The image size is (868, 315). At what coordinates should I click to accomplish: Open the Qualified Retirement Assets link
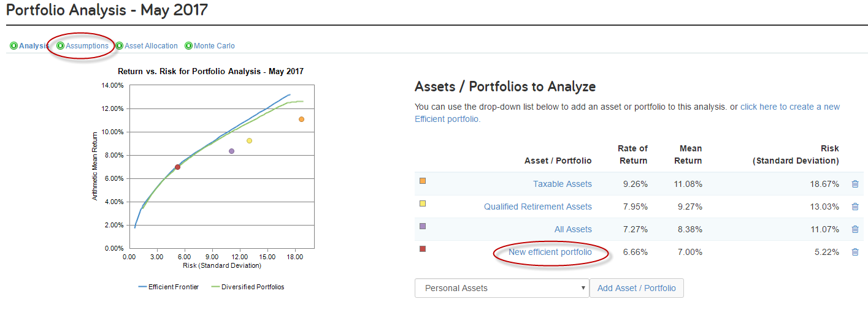coord(538,207)
